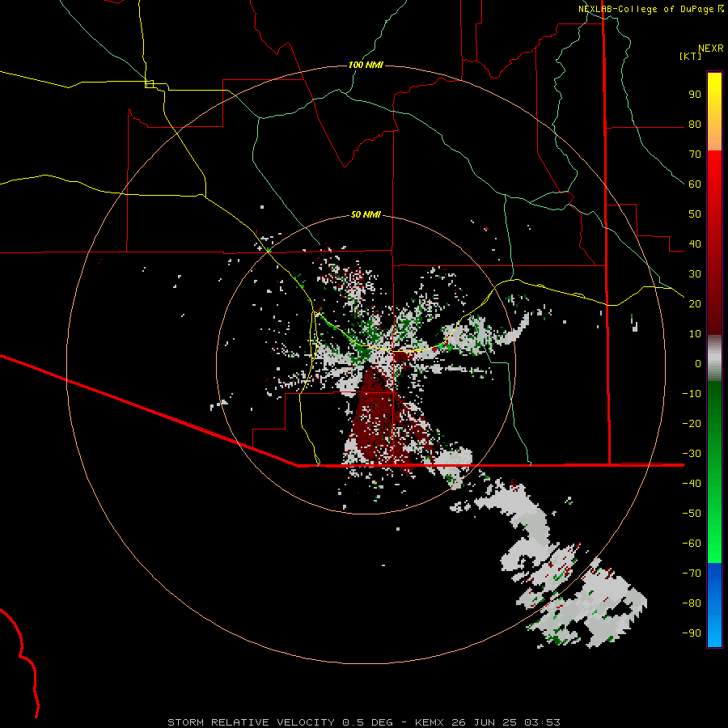Click the -10 value on the velocity scale
The image size is (728, 728).
point(692,394)
